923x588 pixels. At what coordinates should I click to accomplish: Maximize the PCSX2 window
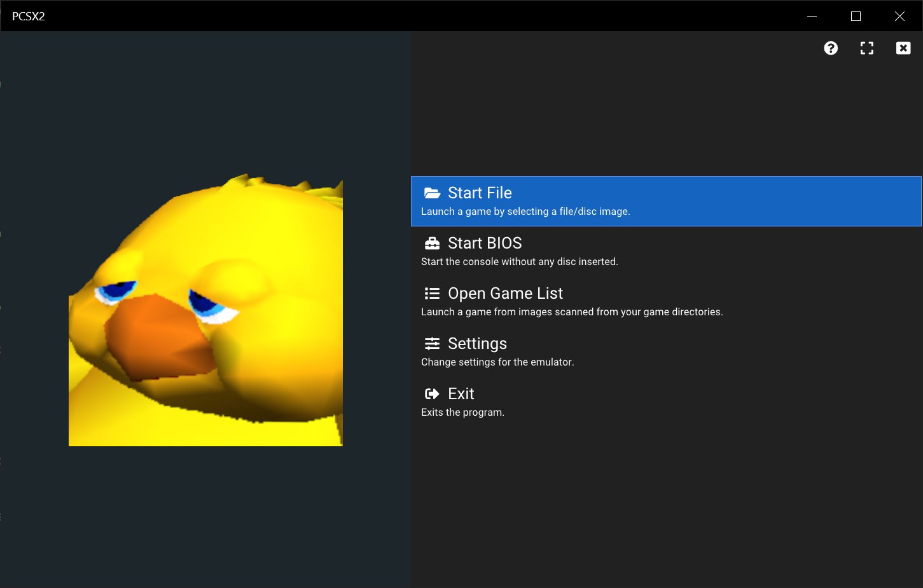(856, 16)
